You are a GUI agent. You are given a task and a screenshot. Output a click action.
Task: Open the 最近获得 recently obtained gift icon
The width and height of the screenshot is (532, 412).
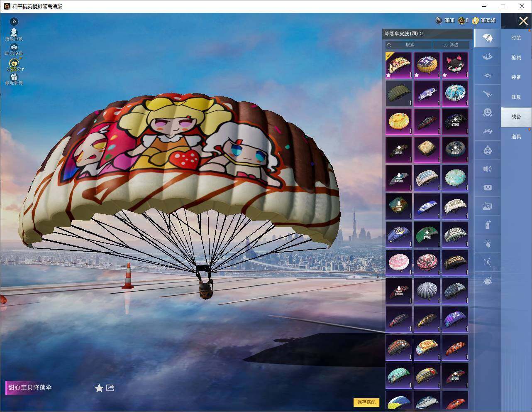pos(14,79)
